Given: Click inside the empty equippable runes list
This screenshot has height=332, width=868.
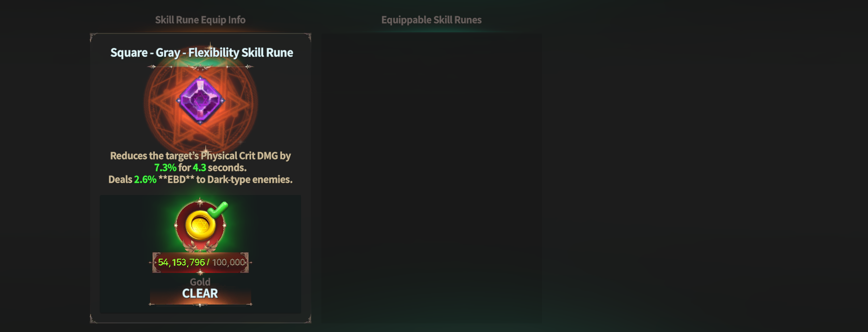Looking at the screenshot, I should [x=431, y=173].
